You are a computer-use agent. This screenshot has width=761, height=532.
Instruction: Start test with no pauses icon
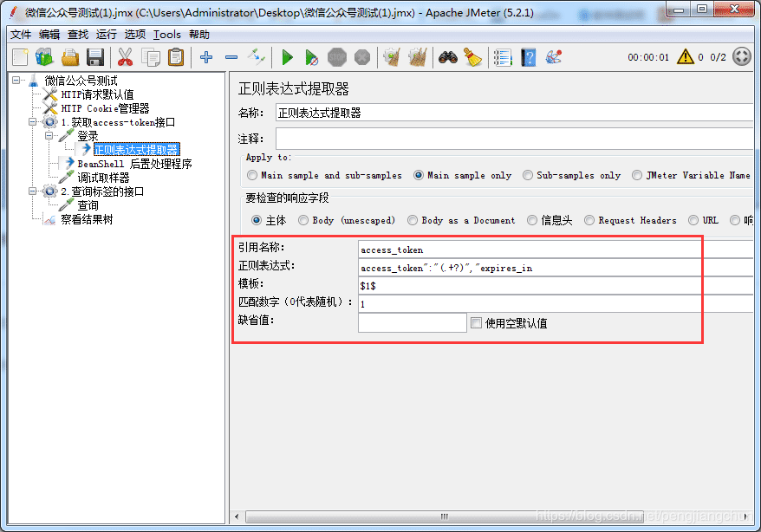311,57
